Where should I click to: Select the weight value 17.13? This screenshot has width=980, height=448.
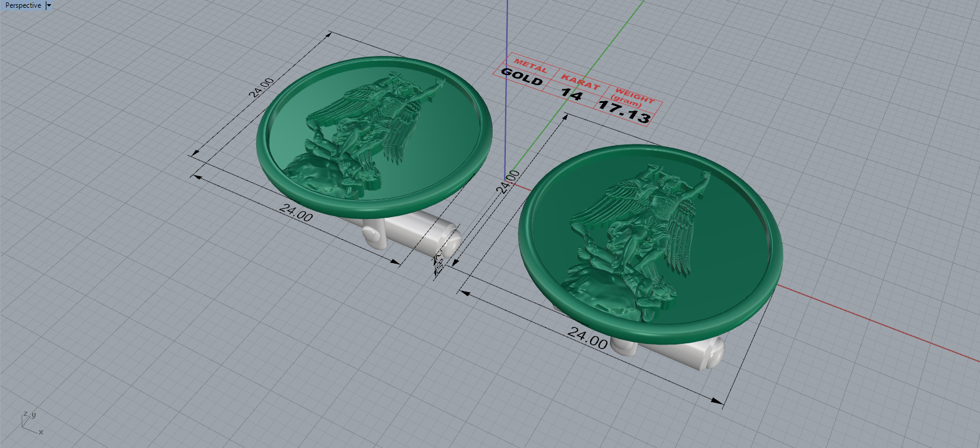(x=624, y=111)
